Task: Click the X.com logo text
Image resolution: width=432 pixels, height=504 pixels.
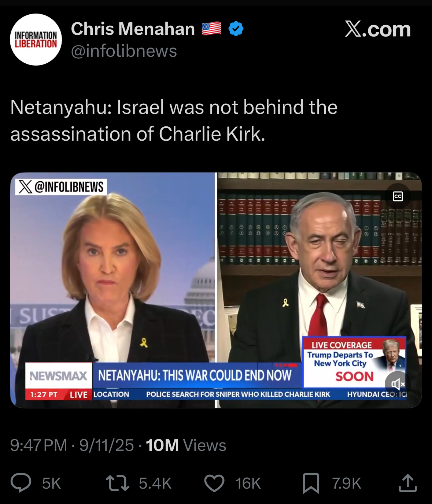Action: pos(378,29)
